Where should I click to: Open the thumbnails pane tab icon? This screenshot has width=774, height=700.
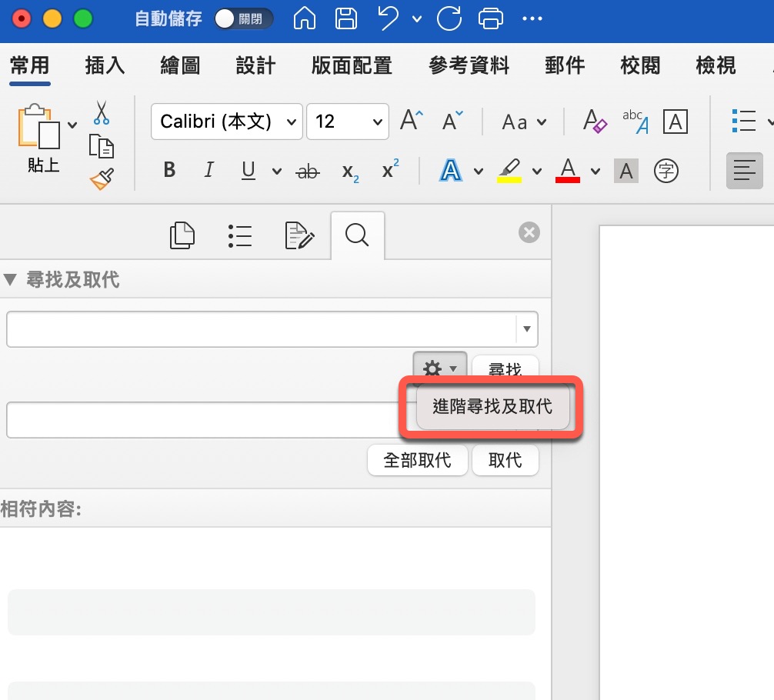(182, 235)
